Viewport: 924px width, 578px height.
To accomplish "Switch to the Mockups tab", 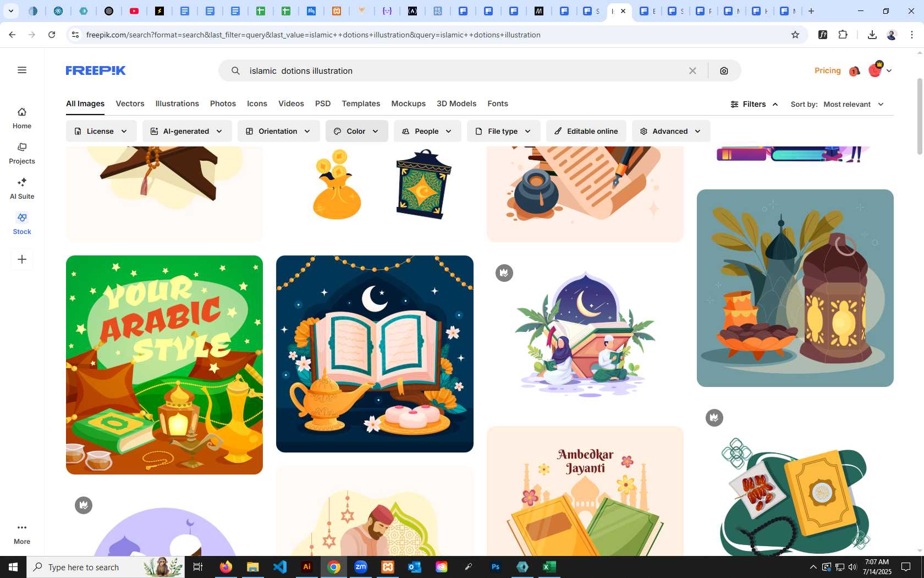I will click(408, 103).
